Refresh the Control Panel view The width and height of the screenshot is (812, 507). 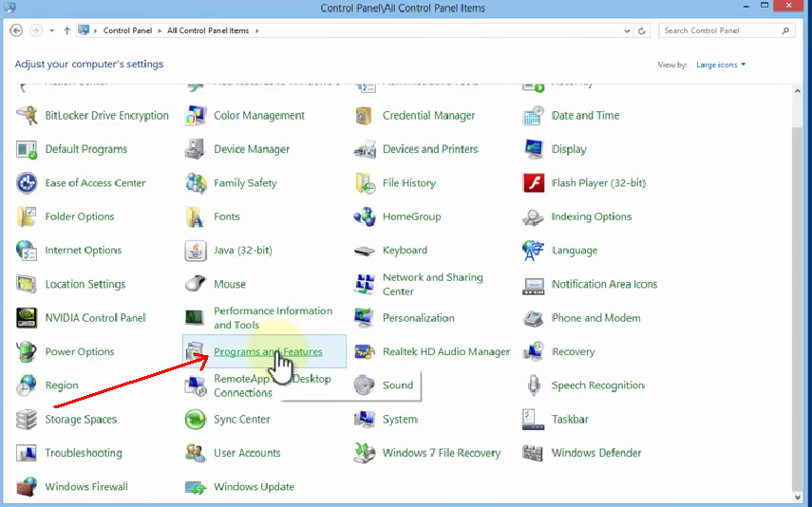pyautogui.click(x=642, y=31)
